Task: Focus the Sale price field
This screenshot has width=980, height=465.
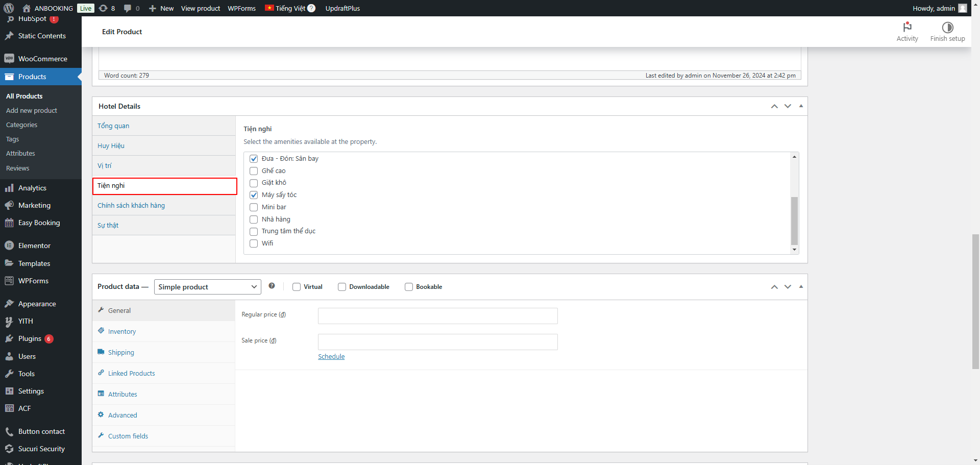Action: coord(438,342)
